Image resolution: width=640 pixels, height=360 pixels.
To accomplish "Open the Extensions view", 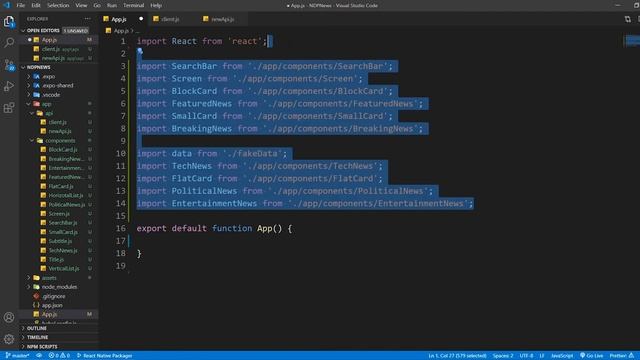I will coord(9,108).
